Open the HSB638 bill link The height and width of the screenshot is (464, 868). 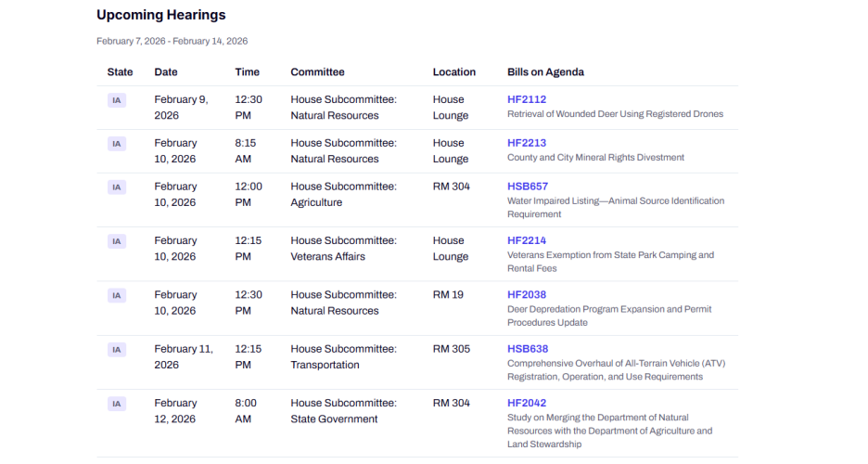(x=527, y=349)
